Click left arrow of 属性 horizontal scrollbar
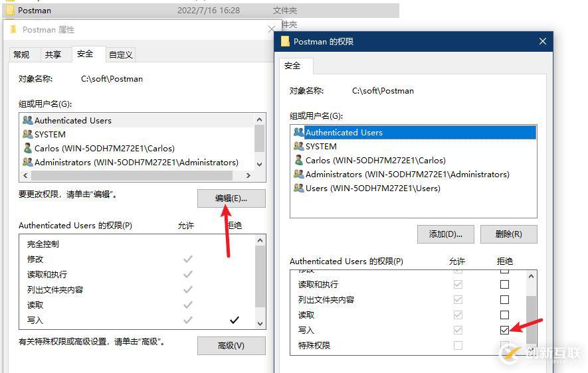This screenshot has width=588, height=373. (x=25, y=175)
